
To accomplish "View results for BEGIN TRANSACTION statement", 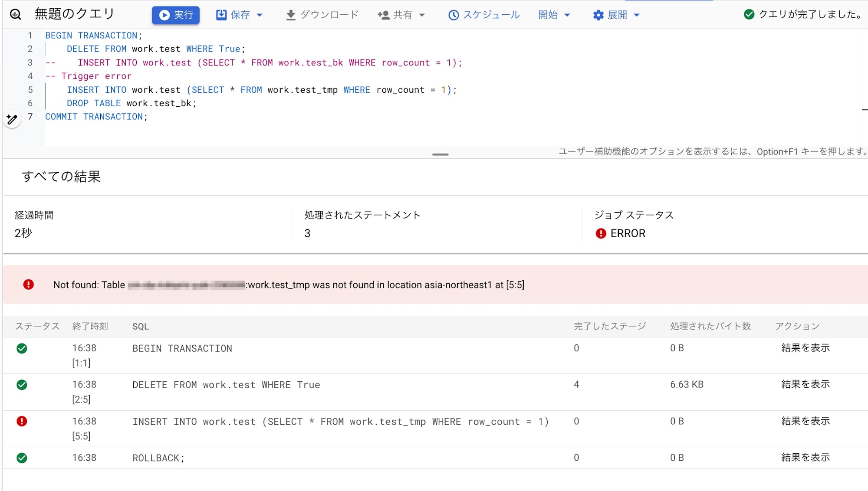I will point(806,348).
